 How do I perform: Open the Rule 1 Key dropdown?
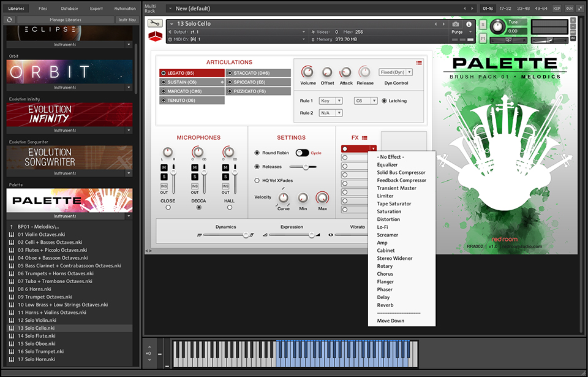[x=330, y=101]
